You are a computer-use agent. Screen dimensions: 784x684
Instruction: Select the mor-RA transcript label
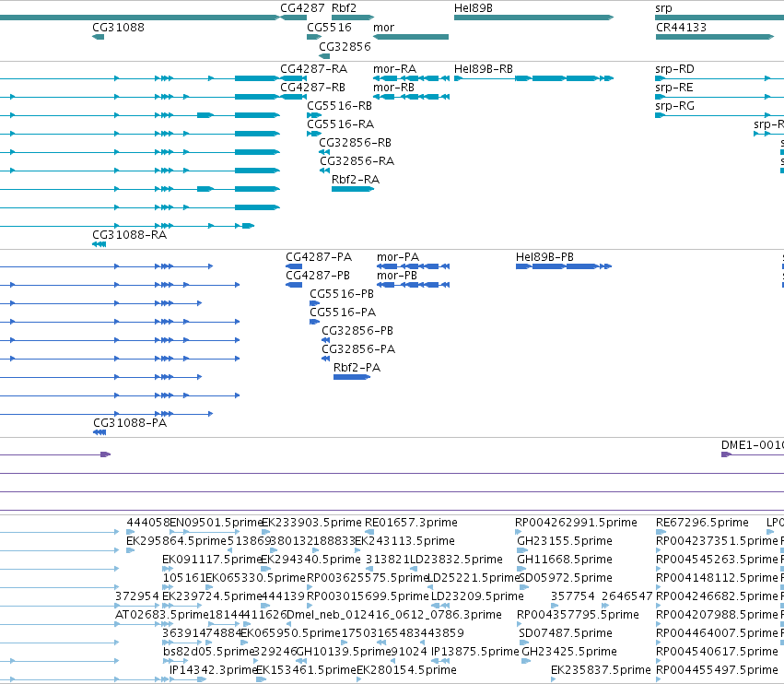[394, 68]
